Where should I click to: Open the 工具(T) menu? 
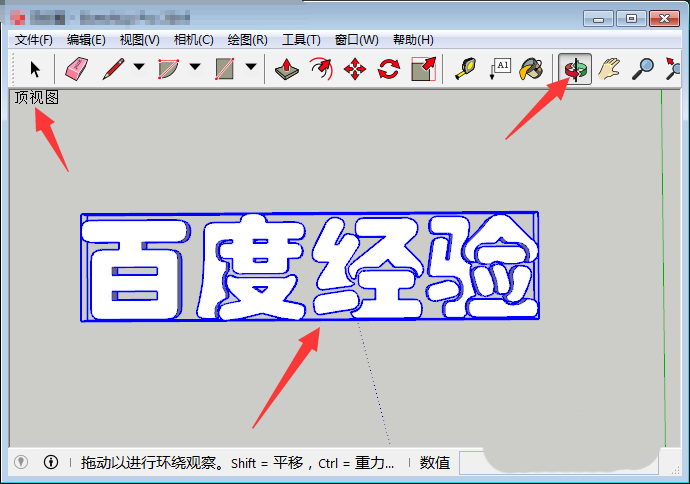[x=301, y=40]
